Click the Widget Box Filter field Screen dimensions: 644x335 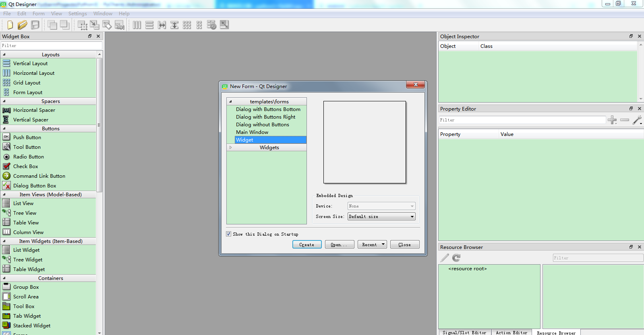(x=51, y=45)
